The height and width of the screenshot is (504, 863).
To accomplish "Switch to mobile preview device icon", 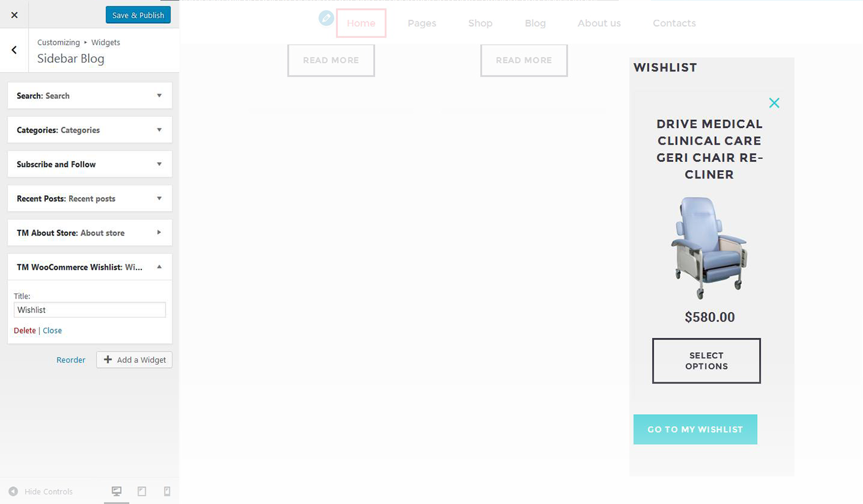I will [167, 491].
